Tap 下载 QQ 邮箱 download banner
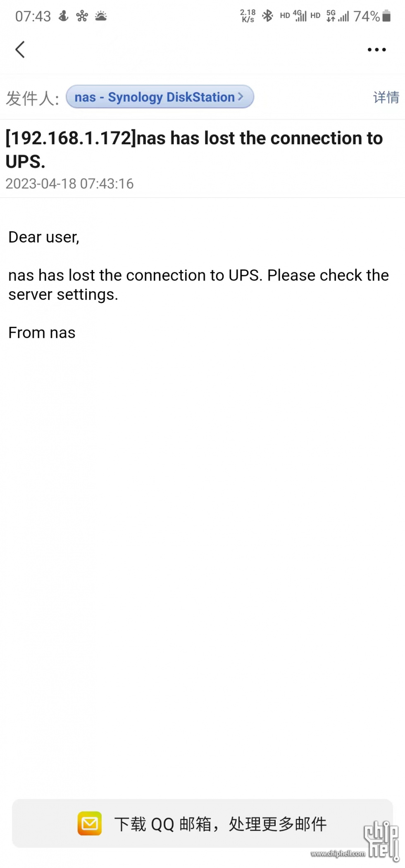This screenshot has width=405, height=868. tap(202, 823)
